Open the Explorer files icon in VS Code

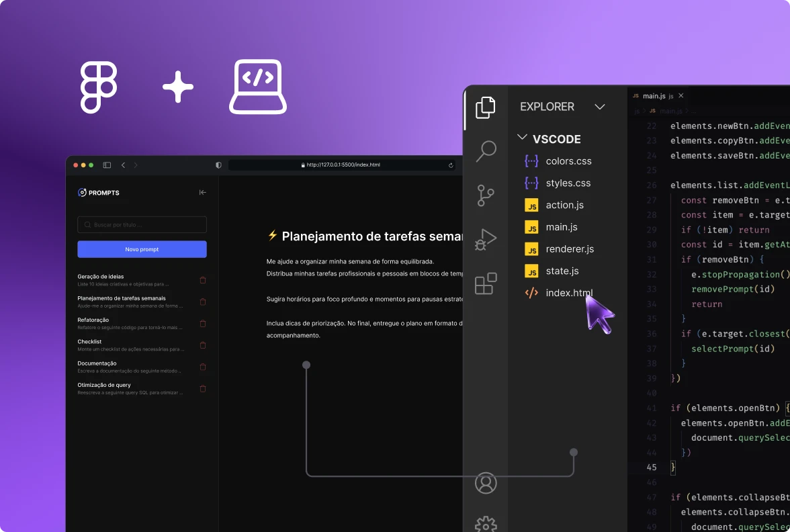click(485, 107)
